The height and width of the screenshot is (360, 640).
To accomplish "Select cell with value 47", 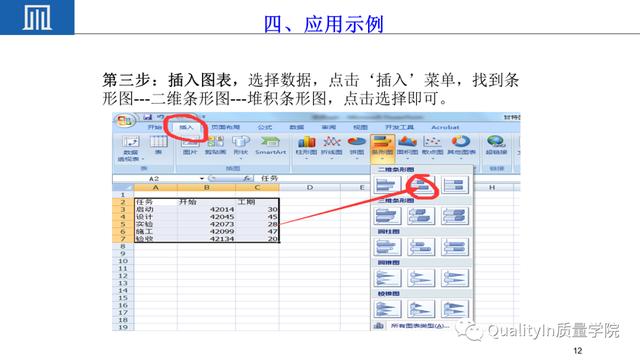I will pyautogui.click(x=258, y=231).
